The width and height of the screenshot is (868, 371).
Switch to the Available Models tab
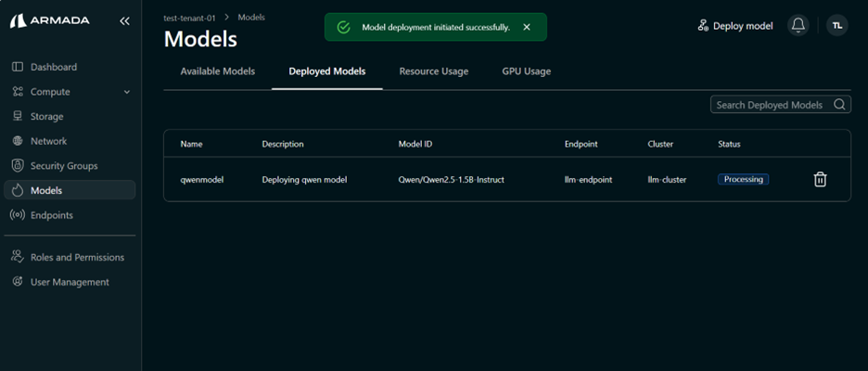click(x=217, y=71)
